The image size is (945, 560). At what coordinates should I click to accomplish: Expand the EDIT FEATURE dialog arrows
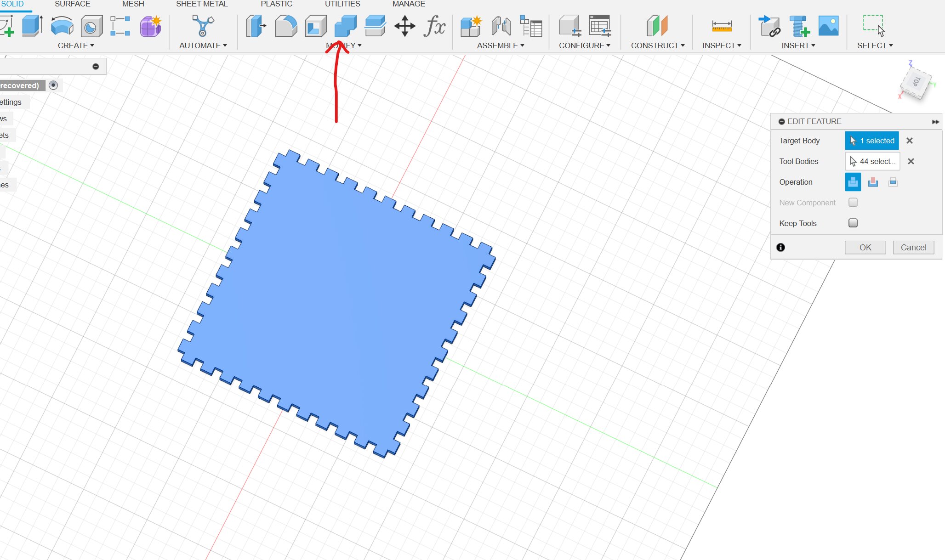[935, 122]
